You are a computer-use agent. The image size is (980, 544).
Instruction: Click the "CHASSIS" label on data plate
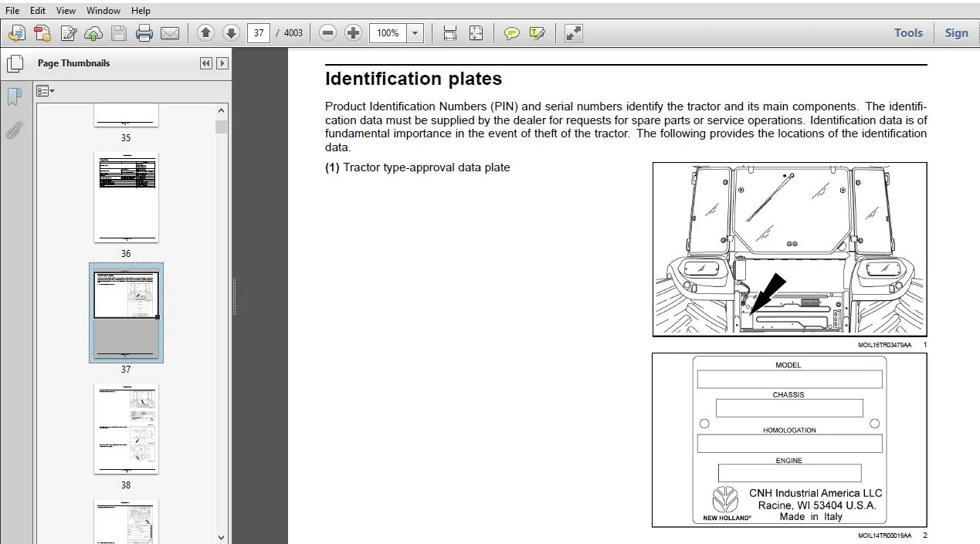[788, 395]
